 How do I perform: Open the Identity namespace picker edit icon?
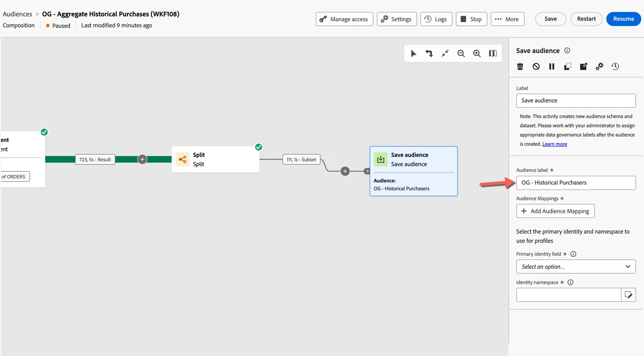coord(629,295)
